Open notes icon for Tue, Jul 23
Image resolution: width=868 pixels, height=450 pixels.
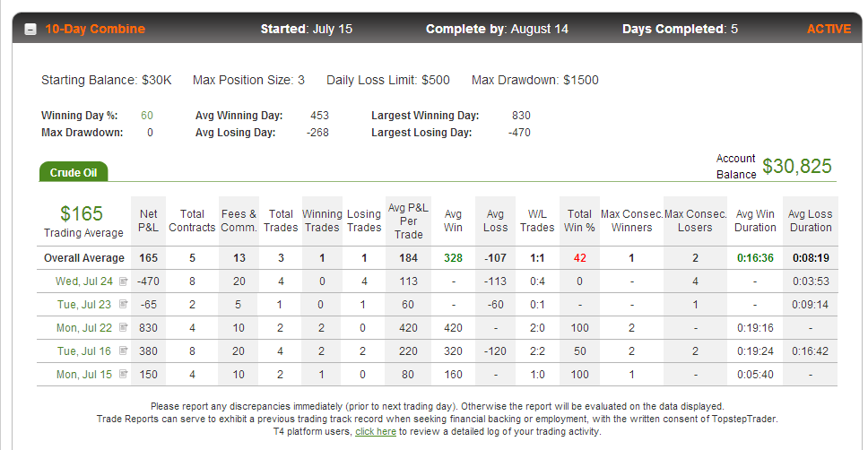(124, 305)
